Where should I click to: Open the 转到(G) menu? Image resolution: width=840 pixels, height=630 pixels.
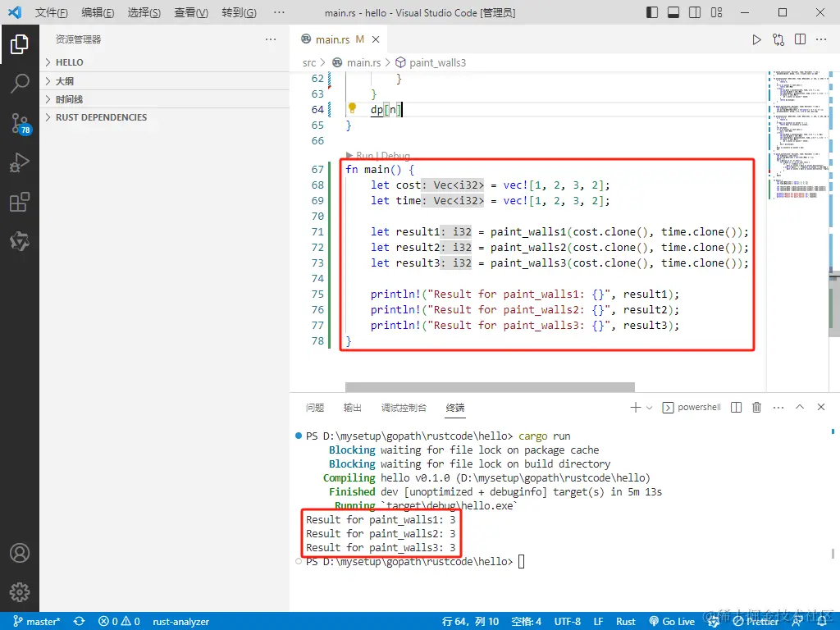pyautogui.click(x=239, y=12)
